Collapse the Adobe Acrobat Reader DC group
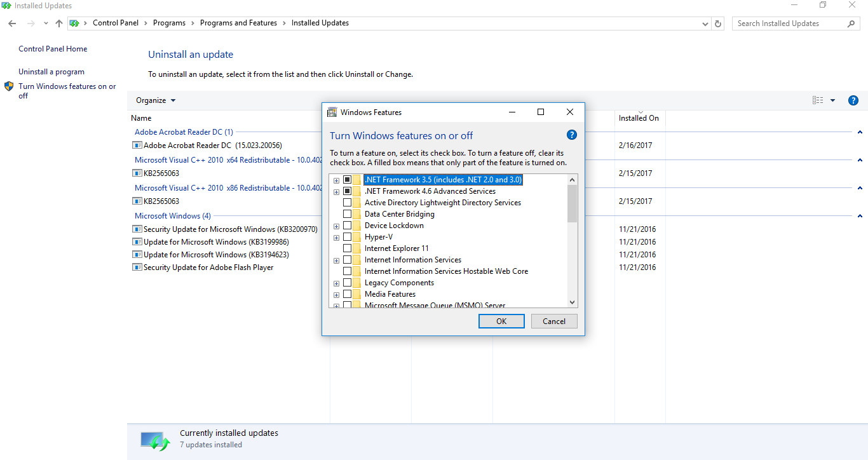Screen dimensions: 868x460 tap(860, 132)
